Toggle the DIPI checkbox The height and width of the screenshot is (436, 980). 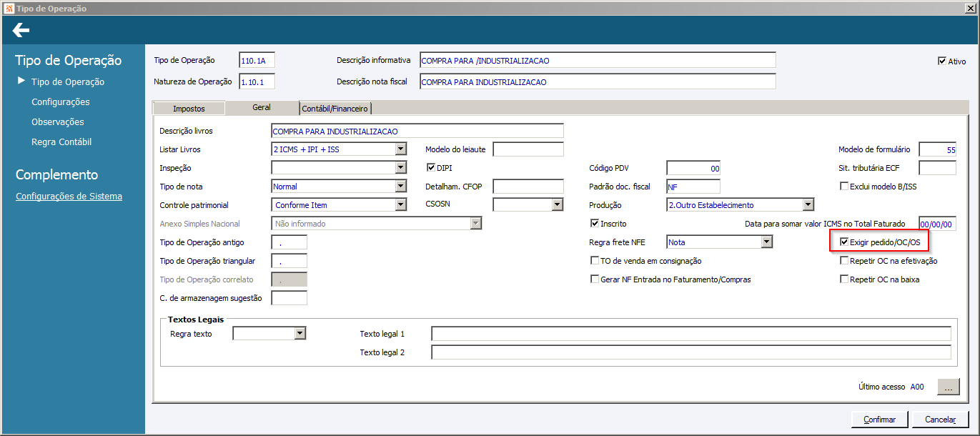coord(431,168)
